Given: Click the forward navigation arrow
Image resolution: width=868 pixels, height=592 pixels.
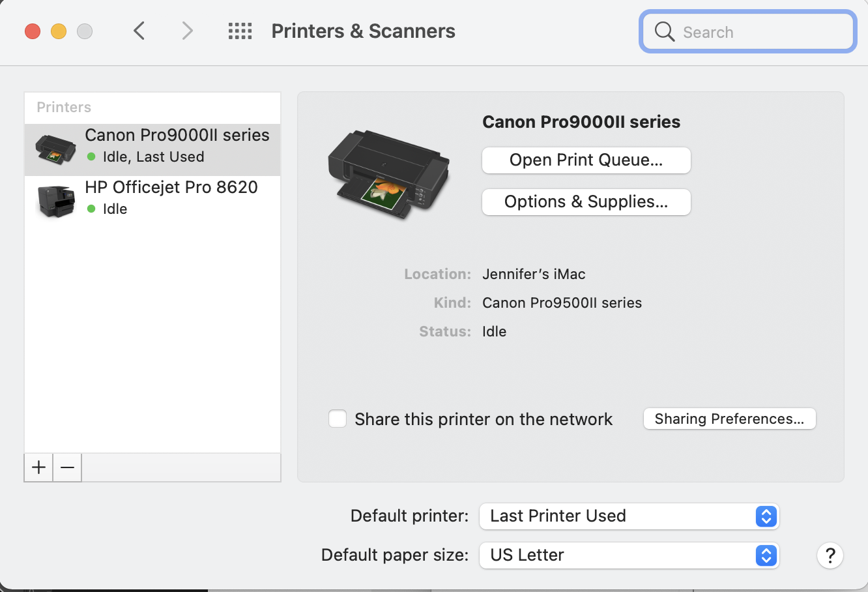Looking at the screenshot, I should tap(187, 31).
